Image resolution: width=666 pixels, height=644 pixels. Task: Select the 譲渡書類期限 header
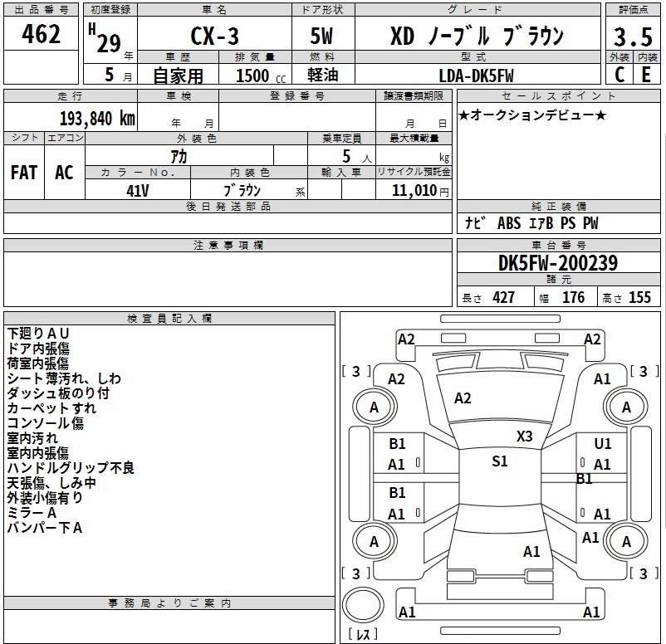pyautogui.click(x=414, y=96)
